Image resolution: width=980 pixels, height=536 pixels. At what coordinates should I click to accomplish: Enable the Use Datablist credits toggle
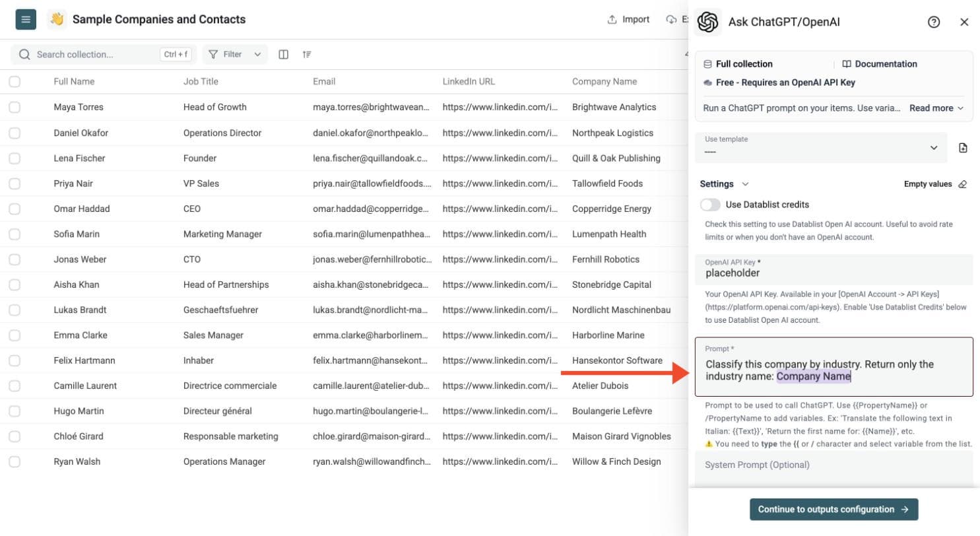711,205
